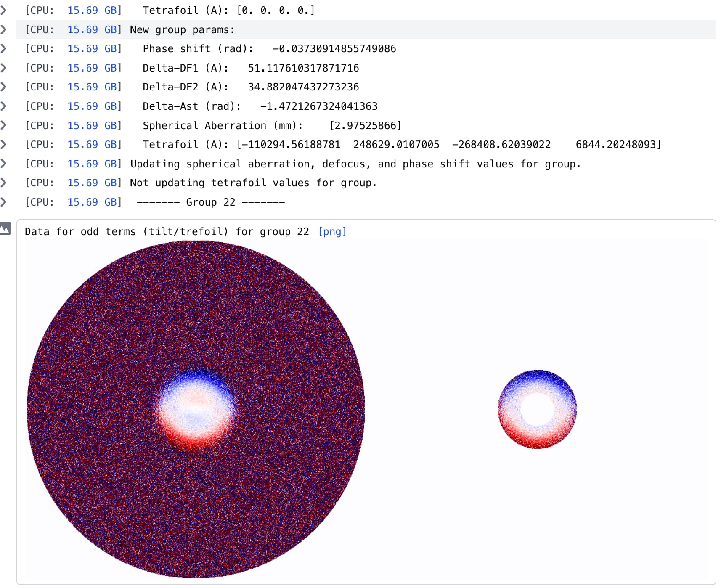Select Delta-DF2 value 34.882047437273236
The width and height of the screenshot is (721, 588).
[x=303, y=87]
